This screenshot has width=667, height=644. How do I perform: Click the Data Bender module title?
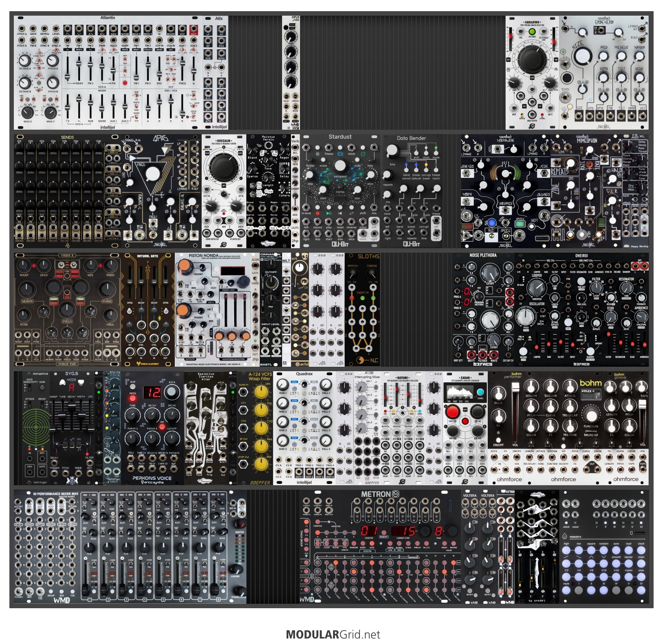[411, 138]
